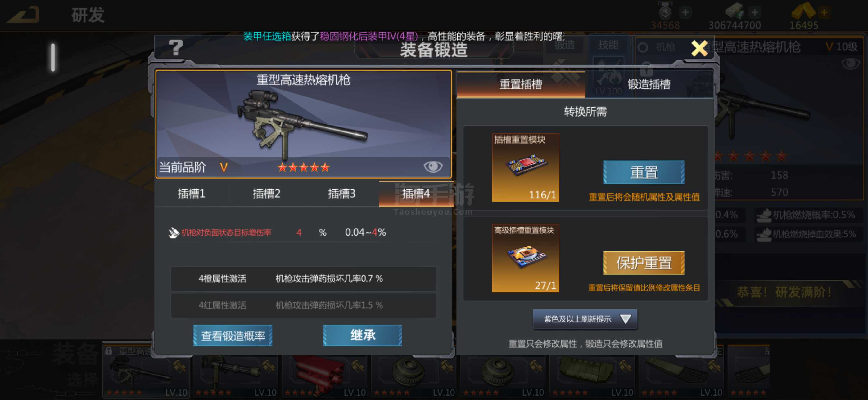Open 查看锻造概率 probability view
The height and width of the screenshot is (400, 868).
coord(233,336)
